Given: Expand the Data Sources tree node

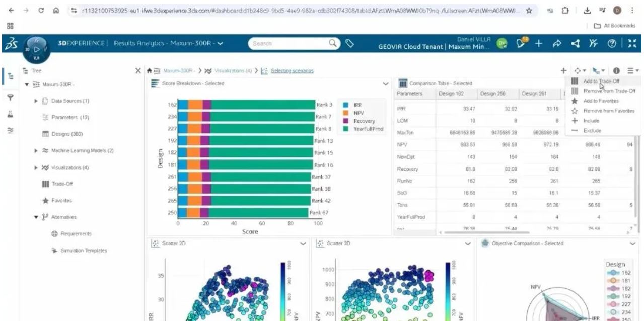Looking at the screenshot, I should 36,101.
